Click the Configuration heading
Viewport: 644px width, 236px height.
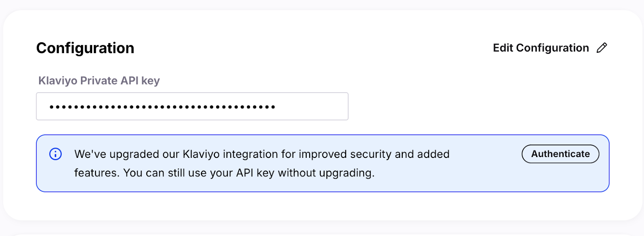point(85,48)
